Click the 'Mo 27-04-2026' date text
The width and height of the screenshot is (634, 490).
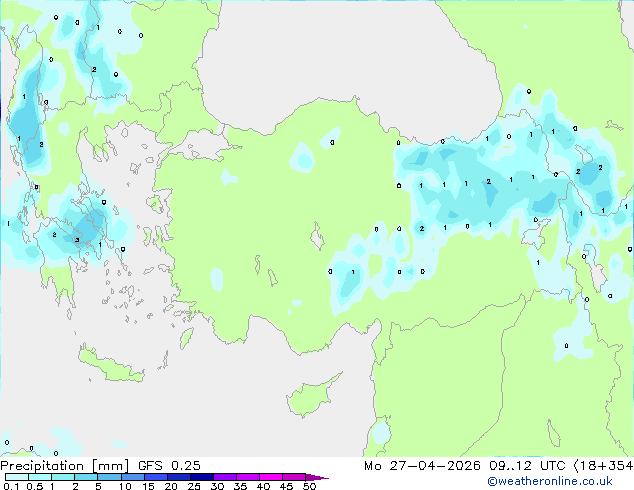pos(423,466)
